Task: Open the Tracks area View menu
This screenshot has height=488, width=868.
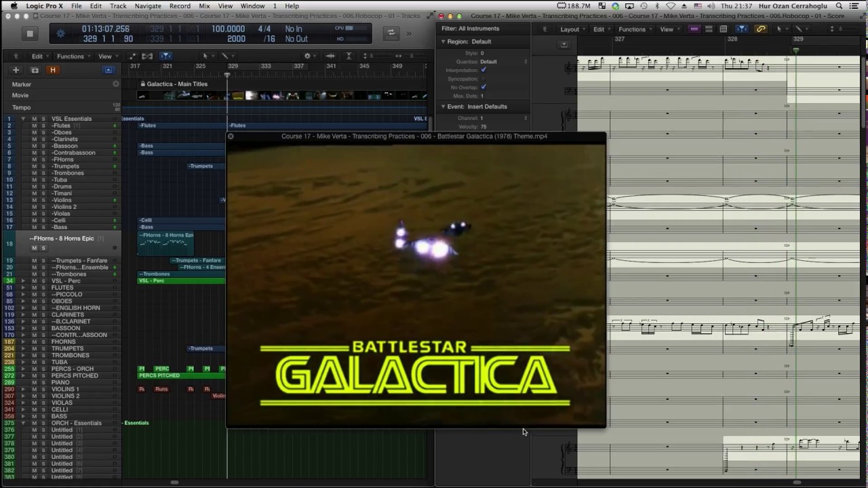Action: click(x=107, y=56)
